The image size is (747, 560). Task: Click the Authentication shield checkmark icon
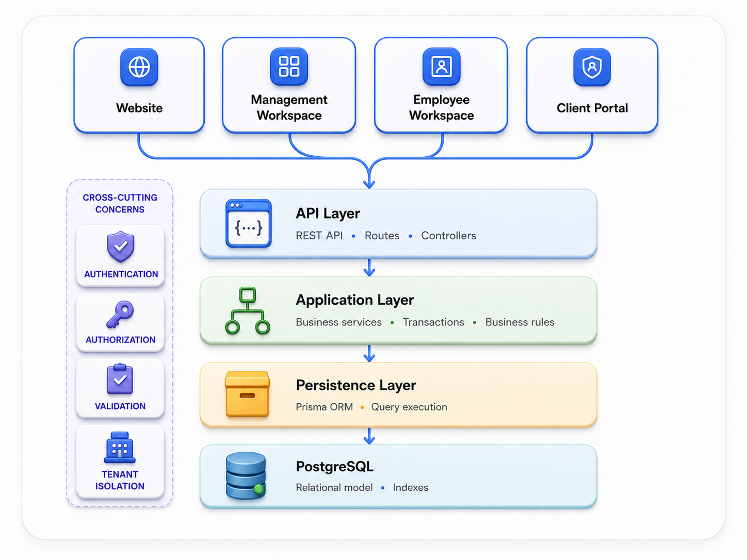[121, 247]
